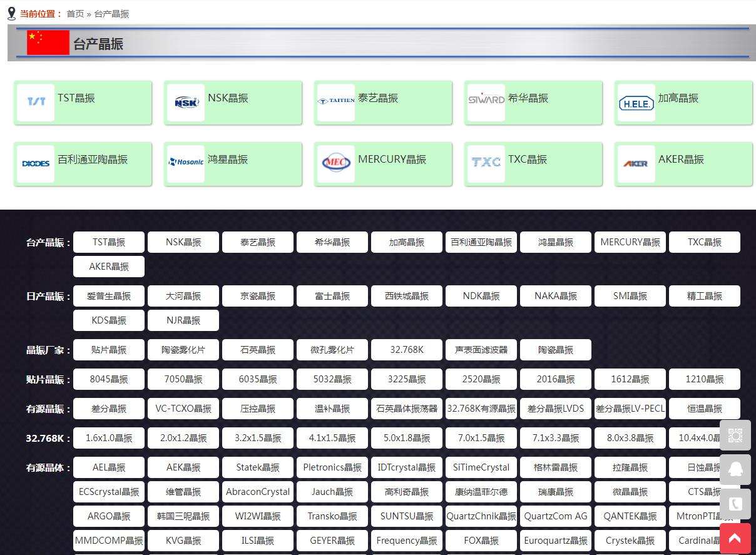Select the 1.6x1.0晶振 tag
756x555 pixels.
click(x=109, y=438)
